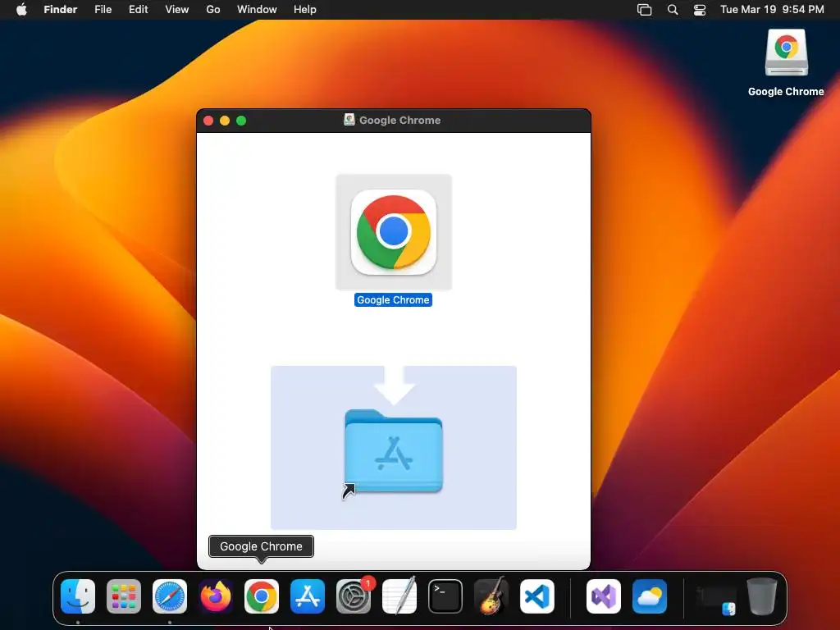Launch Safari from the Dock

[170, 596]
